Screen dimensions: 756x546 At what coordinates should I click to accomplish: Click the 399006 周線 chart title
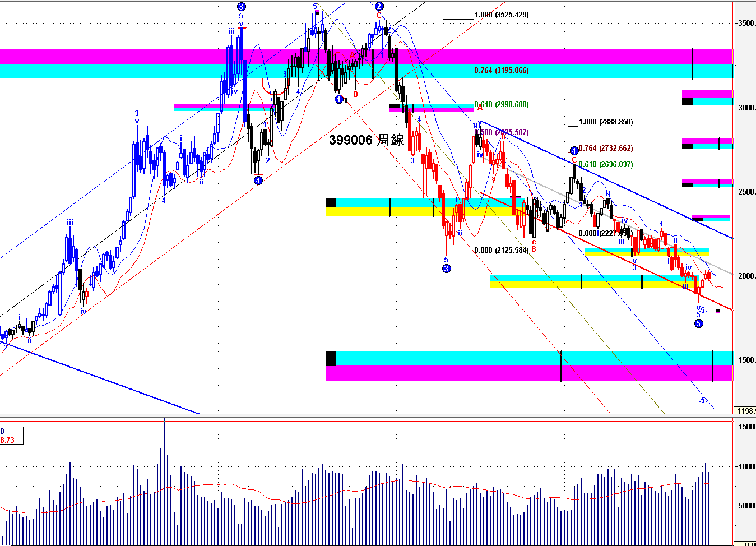pos(367,140)
